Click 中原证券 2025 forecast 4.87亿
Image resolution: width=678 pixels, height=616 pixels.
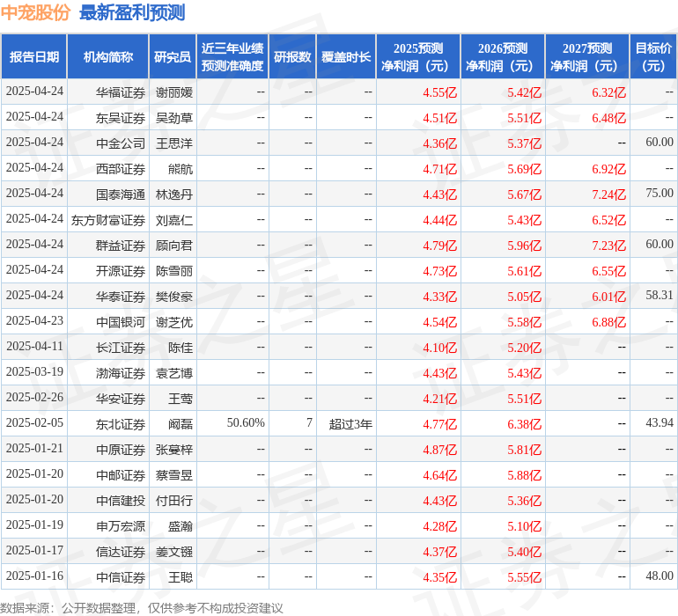point(439,450)
